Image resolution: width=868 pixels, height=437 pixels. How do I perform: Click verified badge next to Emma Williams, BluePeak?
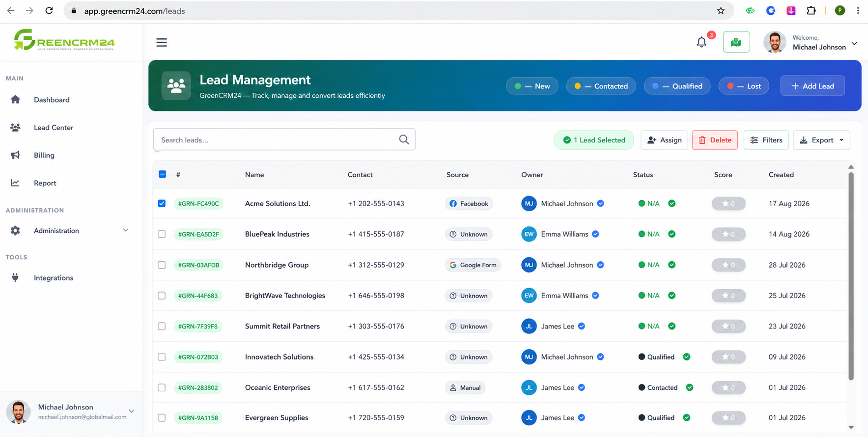click(x=595, y=234)
